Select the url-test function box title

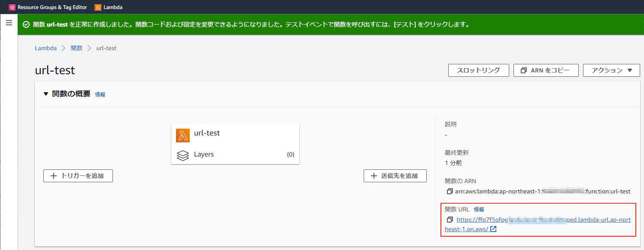point(207,133)
